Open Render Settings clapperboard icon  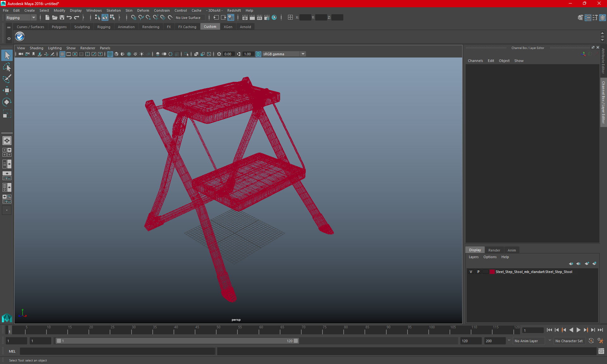[267, 18]
